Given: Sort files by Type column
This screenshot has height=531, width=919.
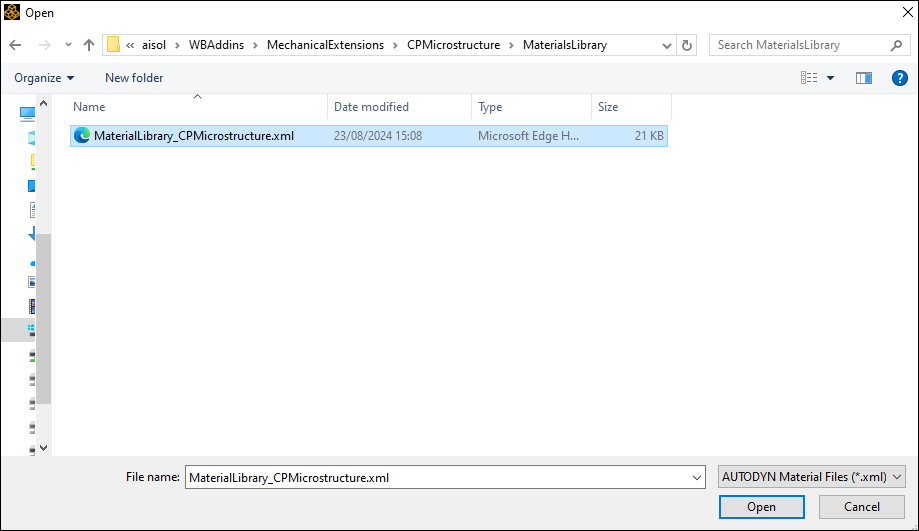Looking at the screenshot, I should (x=532, y=107).
